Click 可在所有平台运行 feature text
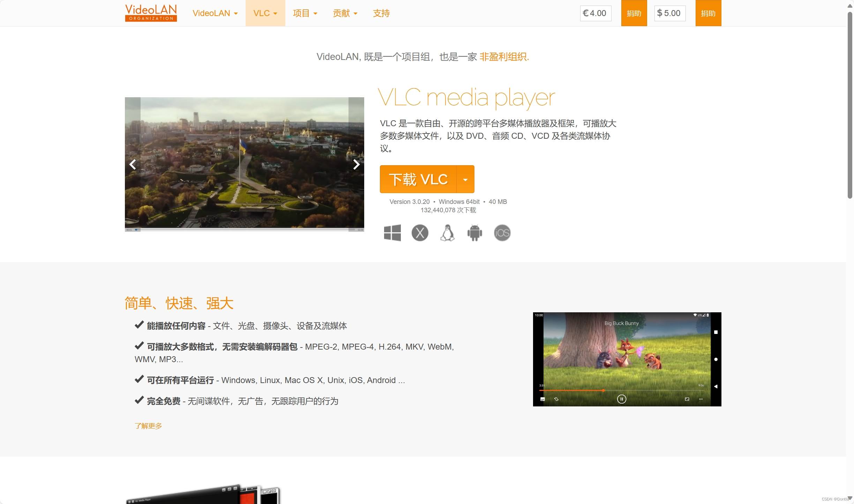Image resolution: width=854 pixels, height=504 pixels. click(180, 380)
